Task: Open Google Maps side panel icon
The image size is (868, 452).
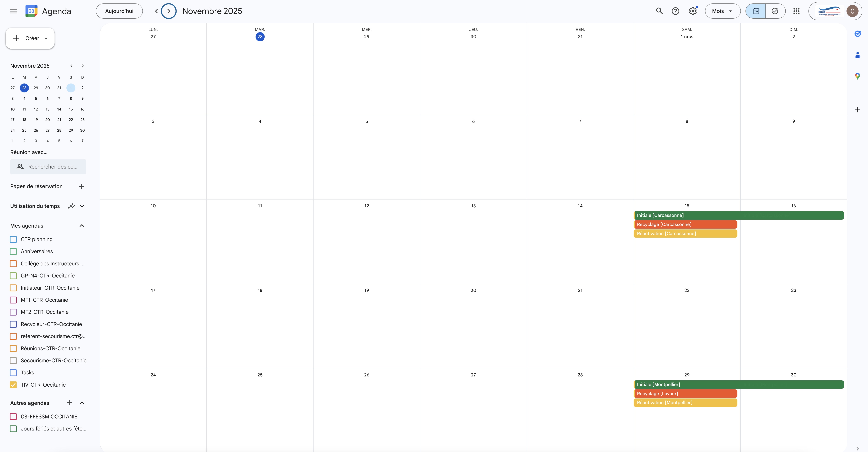Action: pos(858,76)
